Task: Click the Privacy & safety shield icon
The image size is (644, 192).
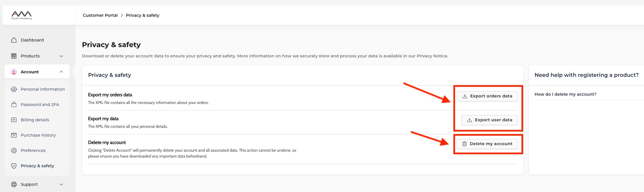Action: [14, 166]
